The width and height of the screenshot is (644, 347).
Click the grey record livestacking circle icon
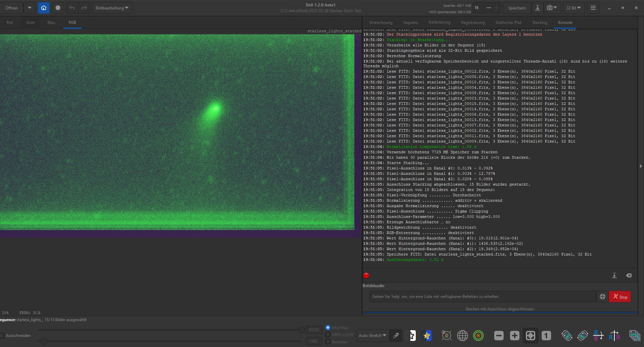(x=58, y=8)
